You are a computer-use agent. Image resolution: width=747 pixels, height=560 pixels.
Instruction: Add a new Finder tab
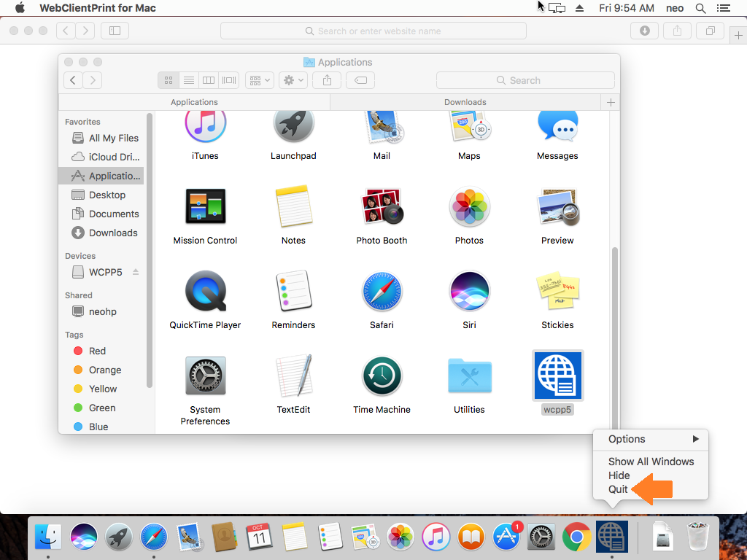coord(611,102)
